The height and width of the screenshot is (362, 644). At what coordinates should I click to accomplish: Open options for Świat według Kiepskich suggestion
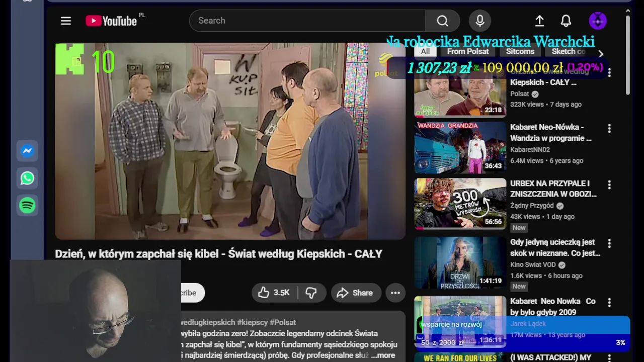[609, 73]
